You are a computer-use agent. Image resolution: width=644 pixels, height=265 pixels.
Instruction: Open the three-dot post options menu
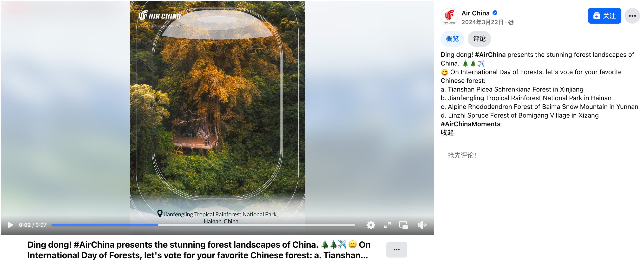pyautogui.click(x=632, y=16)
